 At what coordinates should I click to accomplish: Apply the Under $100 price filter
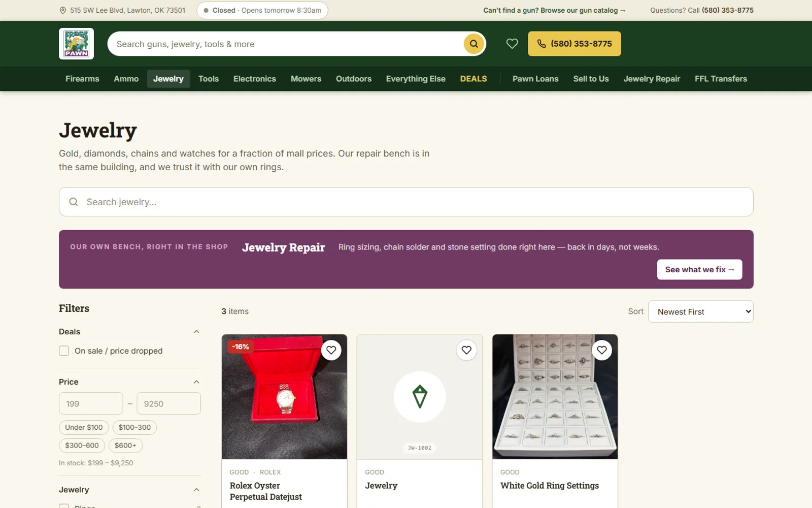coord(84,427)
